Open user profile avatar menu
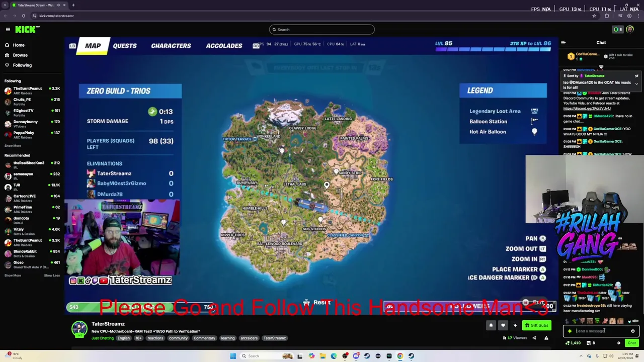The height and width of the screenshot is (362, 644). click(630, 30)
